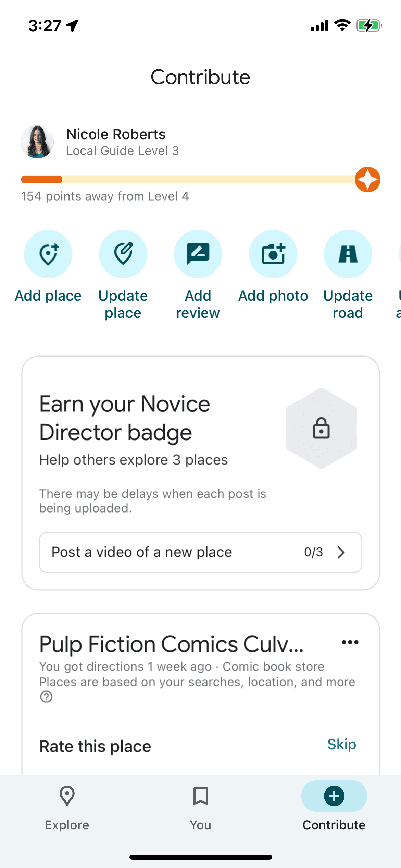Switch to the You tab
This screenshot has height=868, width=401.
pos(200,808)
